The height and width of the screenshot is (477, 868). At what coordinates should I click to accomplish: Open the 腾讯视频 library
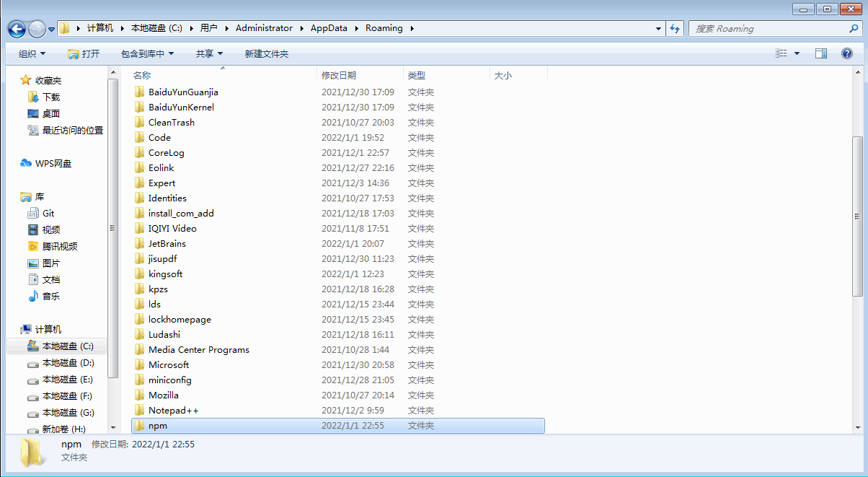tap(60, 246)
